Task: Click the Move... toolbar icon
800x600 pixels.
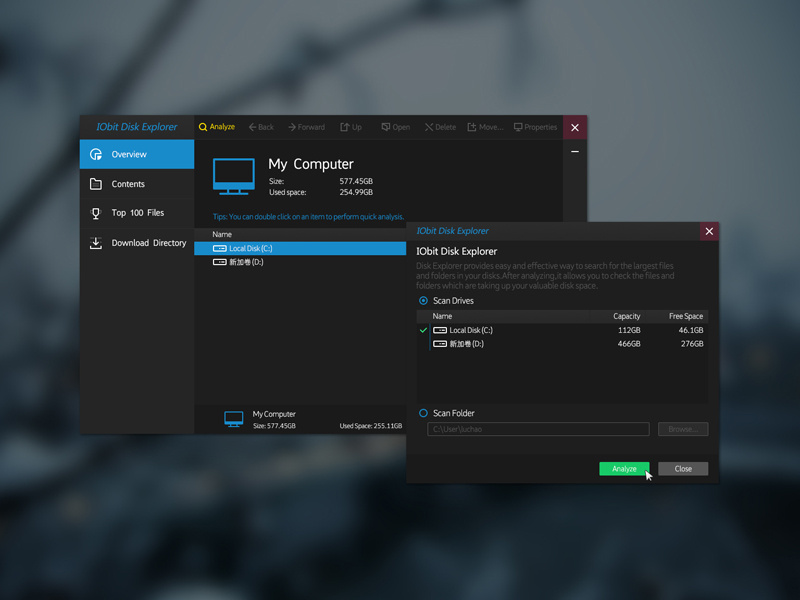Action: click(472, 127)
